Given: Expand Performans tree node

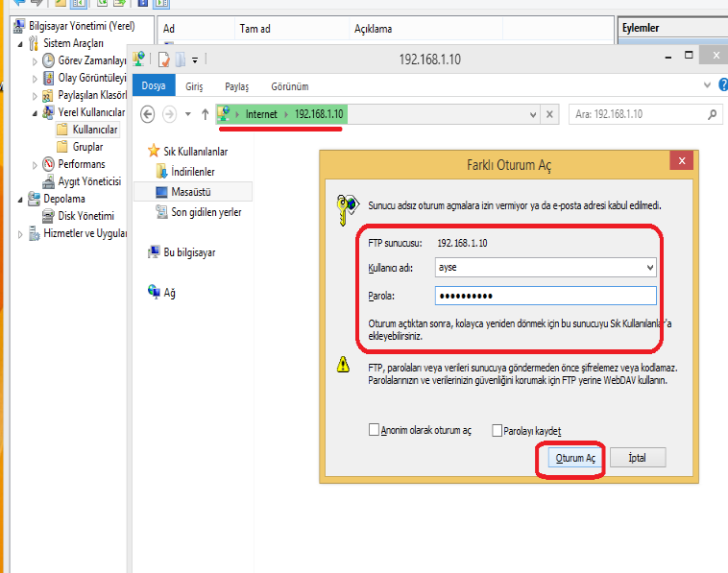Looking at the screenshot, I should (36, 164).
